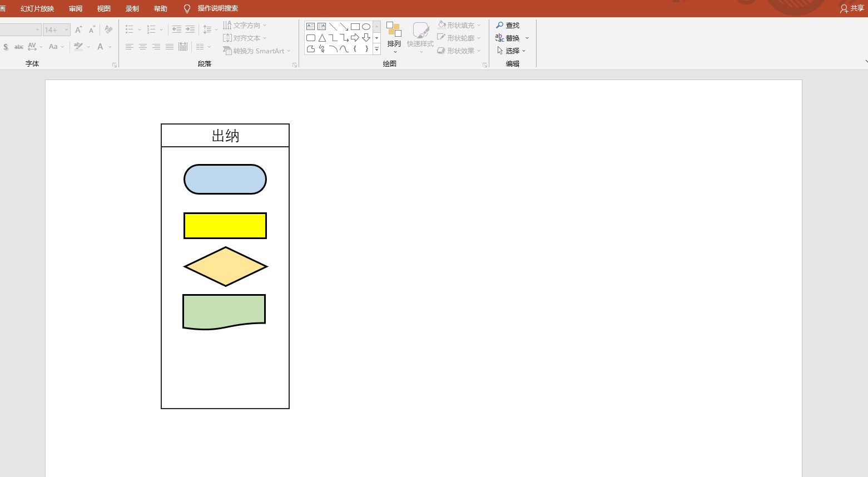Expand font color options
Image resolution: width=868 pixels, height=477 pixels.
[x=110, y=47]
